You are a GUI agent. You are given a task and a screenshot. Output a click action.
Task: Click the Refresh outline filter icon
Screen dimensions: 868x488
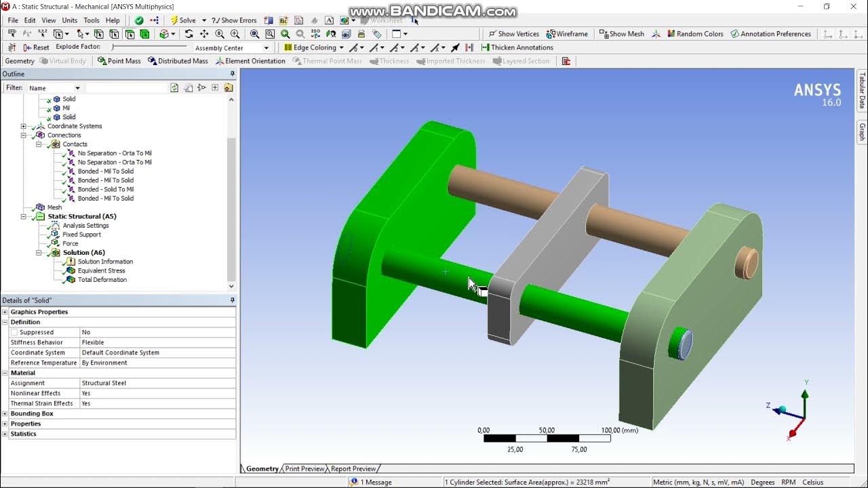tap(174, 87)
